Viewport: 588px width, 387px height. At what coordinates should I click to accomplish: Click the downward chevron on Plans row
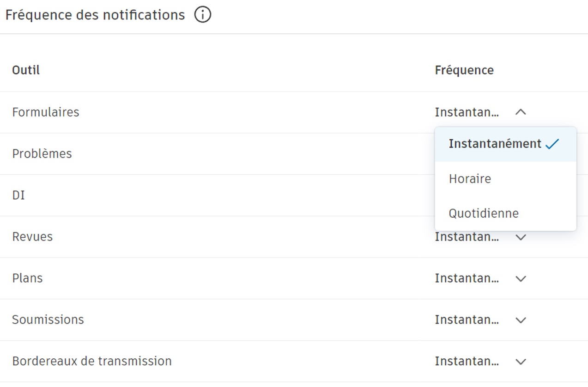[x=521, y=278]
